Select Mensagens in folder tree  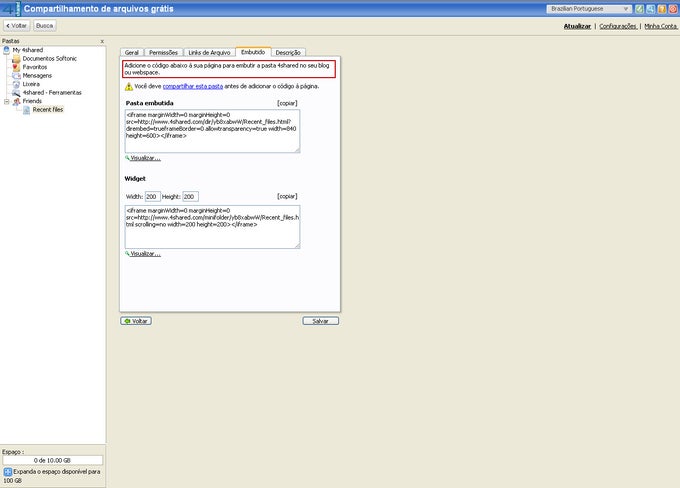(x=37, y=75)
